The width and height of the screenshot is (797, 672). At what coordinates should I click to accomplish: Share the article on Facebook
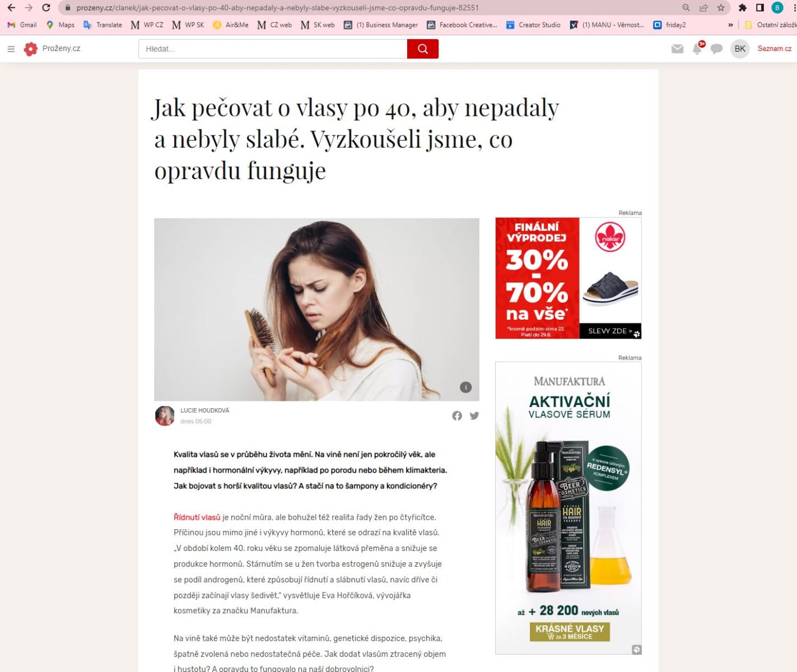(457, 416)
